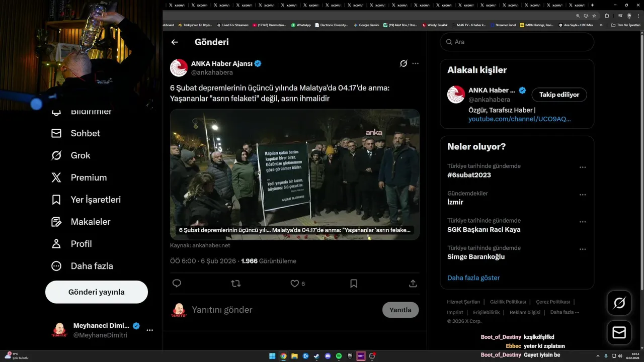Open the Bildirimler bell in the sidebar
This screenshot has width=644, height=362.
56,111
